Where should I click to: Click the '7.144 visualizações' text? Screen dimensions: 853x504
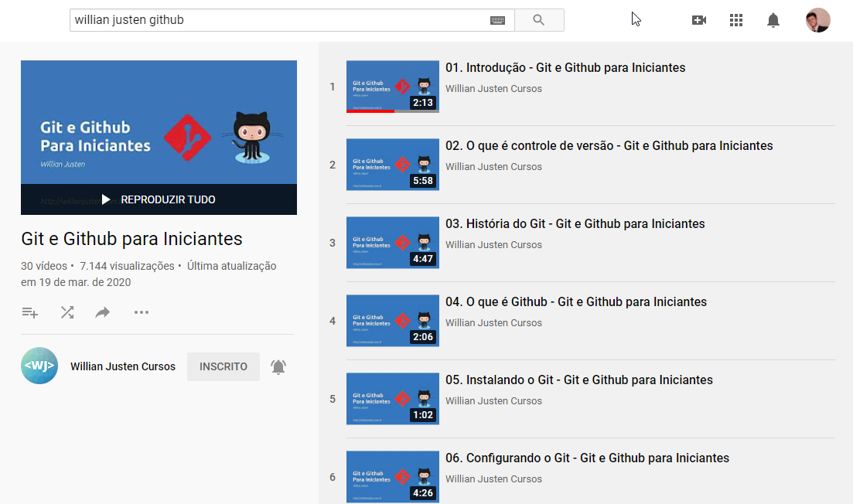click(x=127, y=267)
